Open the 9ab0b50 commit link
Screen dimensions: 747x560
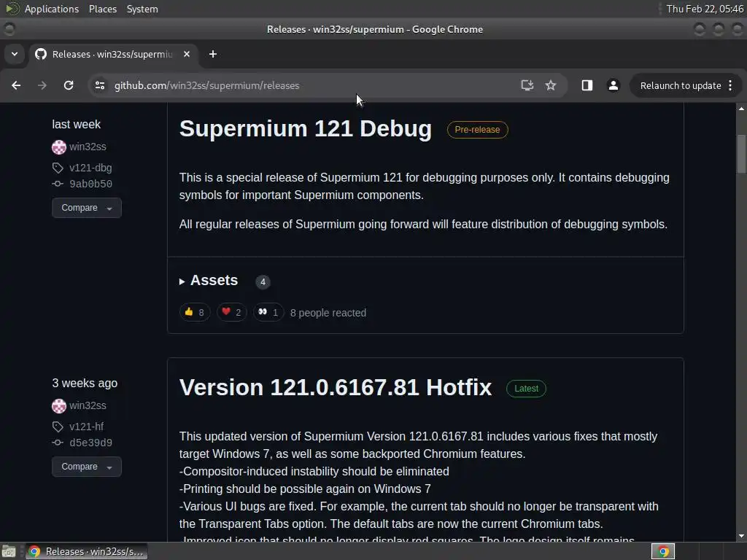pyautogui.click(x=91, y=184)
